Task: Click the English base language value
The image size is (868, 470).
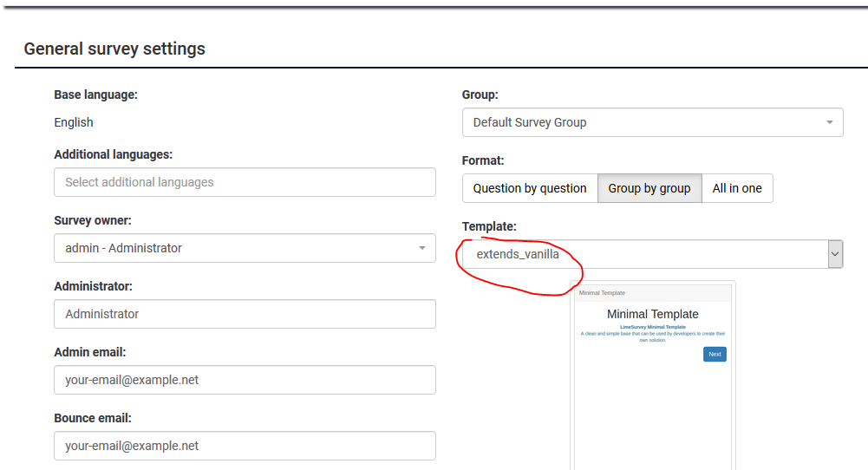Action: [74, 122]
